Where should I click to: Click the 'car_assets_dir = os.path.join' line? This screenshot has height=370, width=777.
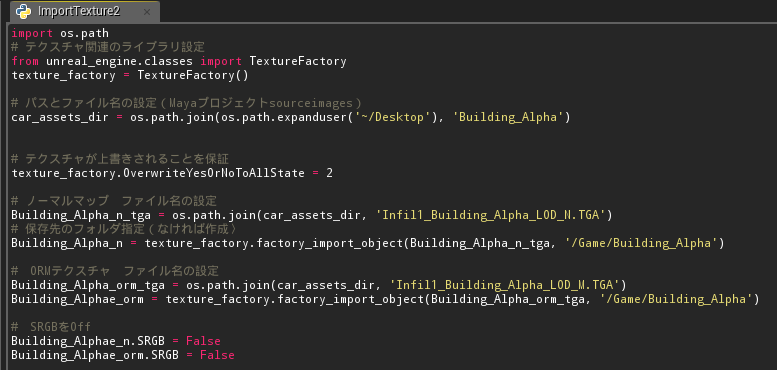click(291, 117)
